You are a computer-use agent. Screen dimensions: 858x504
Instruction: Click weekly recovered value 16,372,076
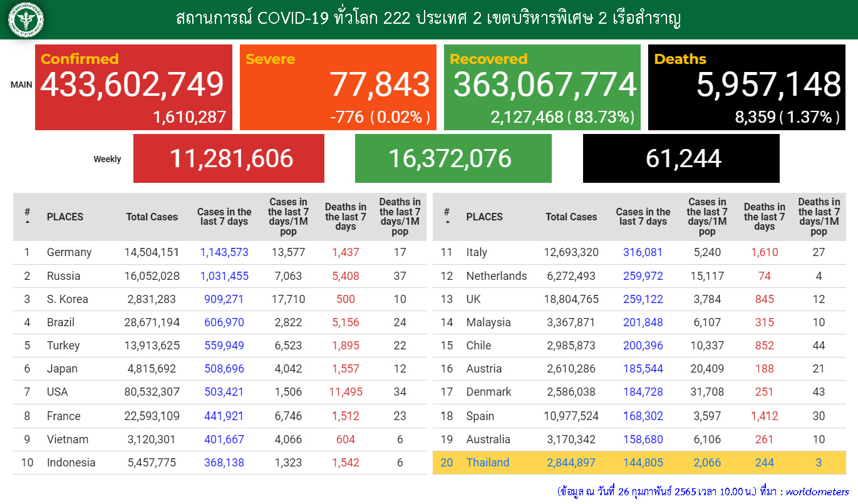(x=450, y=158)
